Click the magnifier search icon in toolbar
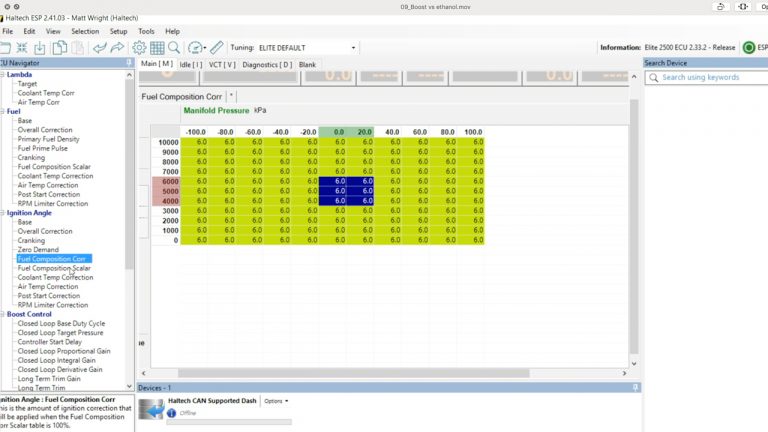This screenshot has width=768, height=432. coord(174,47)
